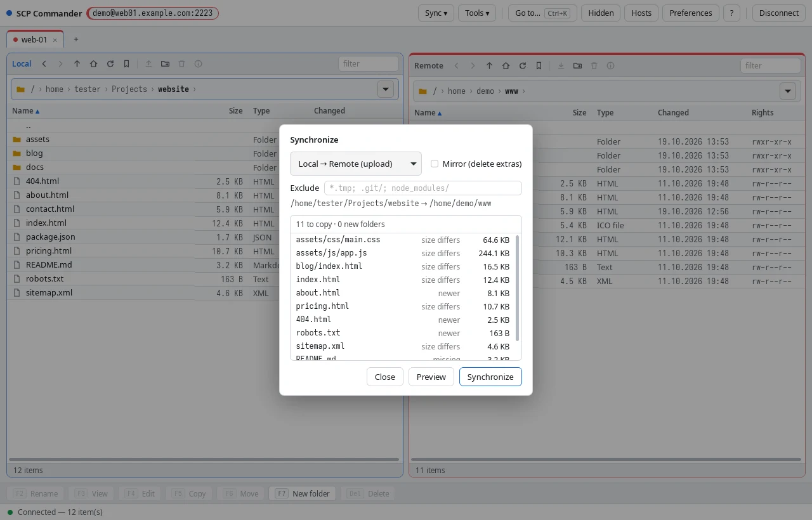The width and height of the screenshot is (812, 520).
Task: Create a new folder in the Remote panel
Action: 578,65
